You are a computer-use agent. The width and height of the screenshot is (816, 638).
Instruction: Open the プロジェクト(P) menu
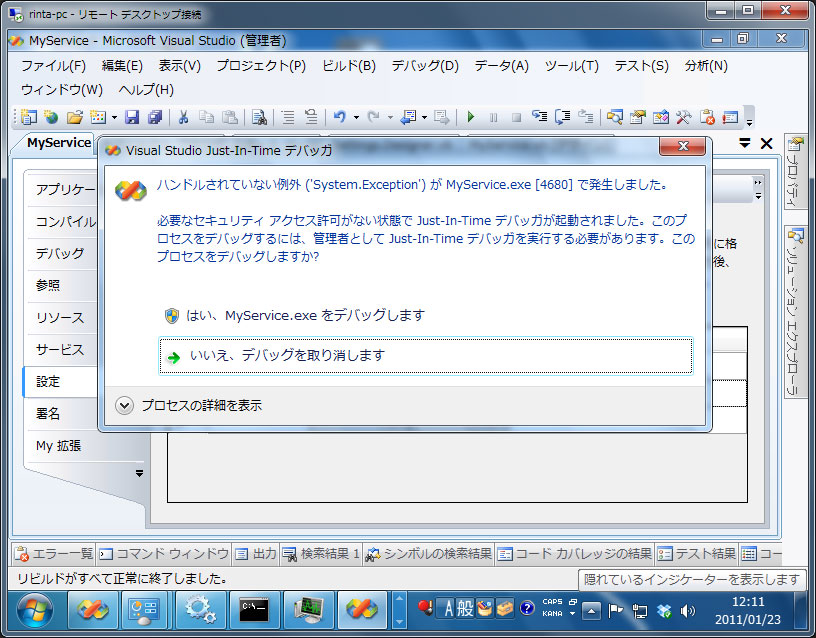(261, 66)
